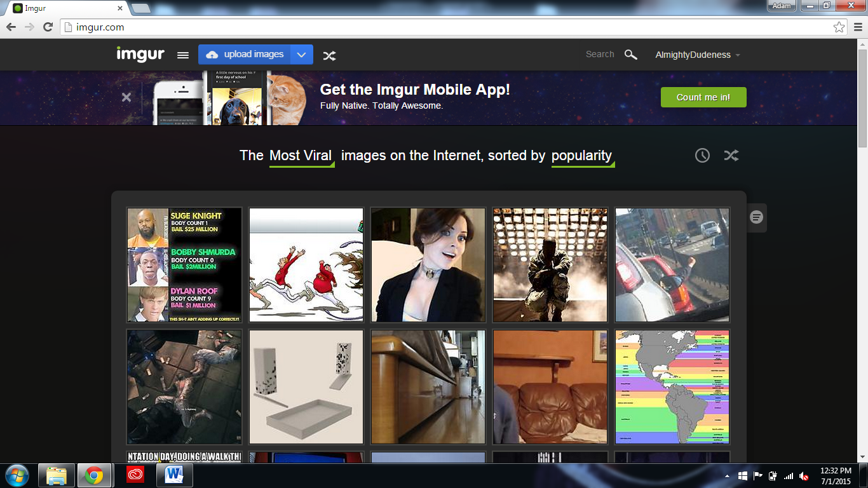The width and height of the screenshot is (868, 488).
Task: Open the popularity sort dropdown
Action: click(582, 156)
